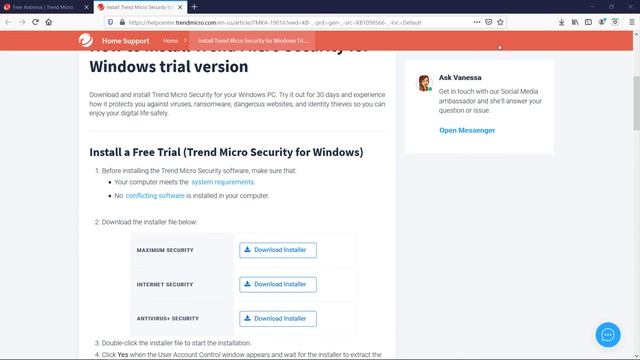Open the Library icon
This screenshot has height=360, width=640.
575,22
